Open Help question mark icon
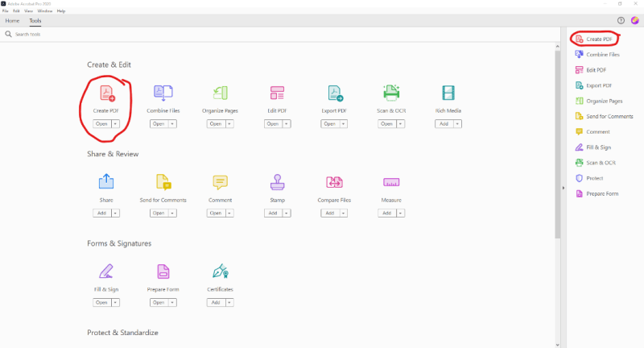This screenshot has height=348, width=644. 621,21
